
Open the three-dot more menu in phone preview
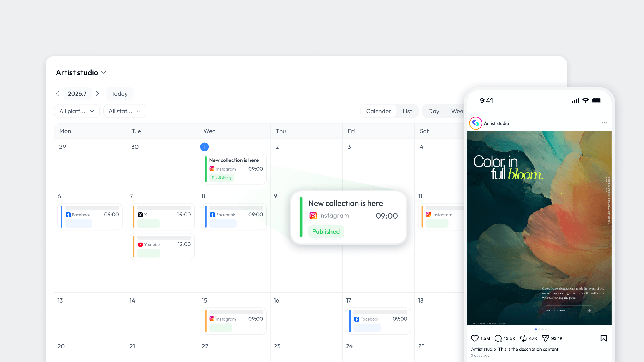coord(604,123)
